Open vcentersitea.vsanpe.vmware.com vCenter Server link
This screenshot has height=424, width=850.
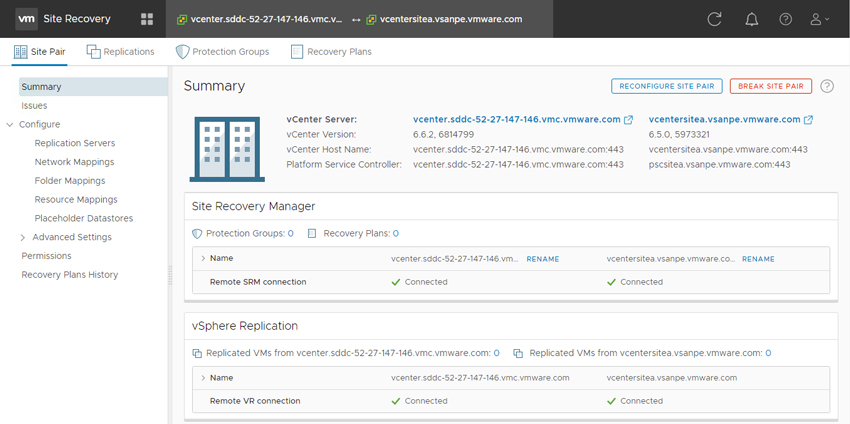[724, 120]
